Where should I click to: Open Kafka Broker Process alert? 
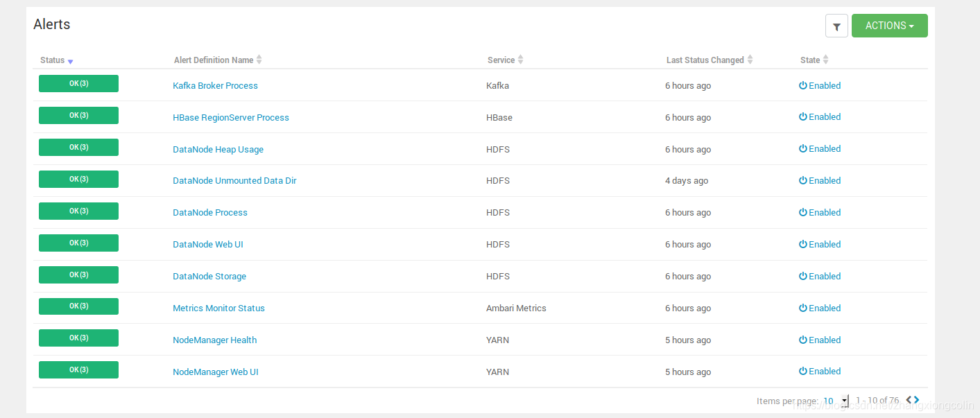point(215,86)
